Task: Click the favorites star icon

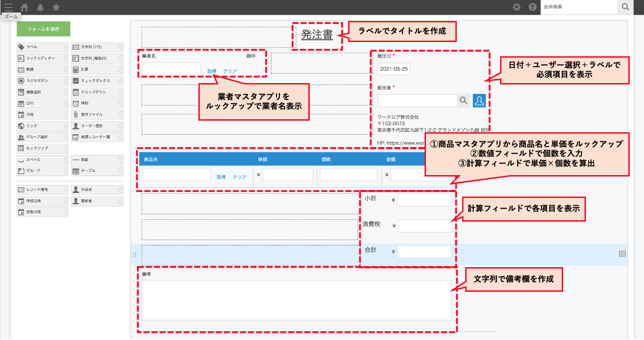Action: click(x=56, y=7)
